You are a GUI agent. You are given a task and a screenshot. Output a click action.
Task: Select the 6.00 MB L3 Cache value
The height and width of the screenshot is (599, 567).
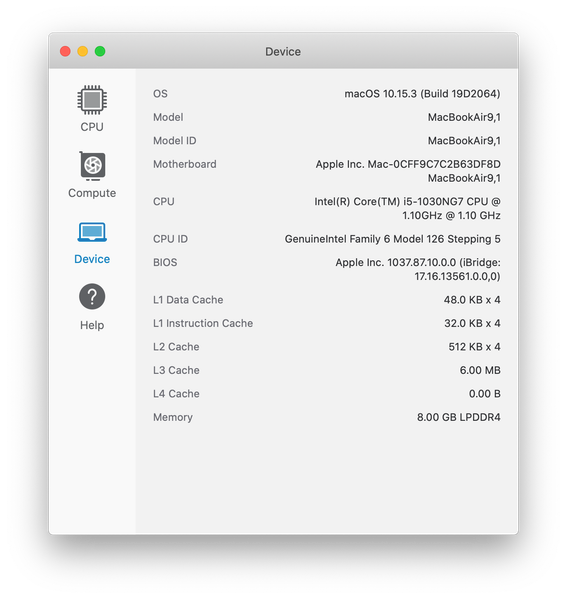[480, 371]
